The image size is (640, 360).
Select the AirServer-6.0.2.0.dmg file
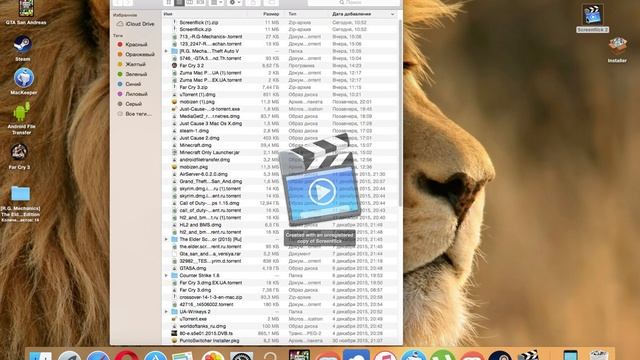pos(280,174)
